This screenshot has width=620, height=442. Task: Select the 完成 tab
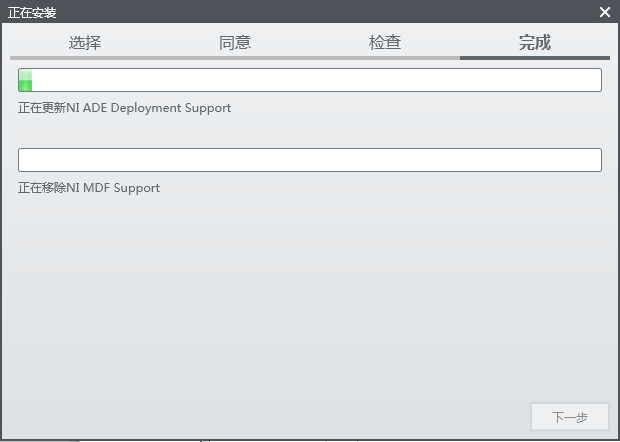(x=535, y=42)
